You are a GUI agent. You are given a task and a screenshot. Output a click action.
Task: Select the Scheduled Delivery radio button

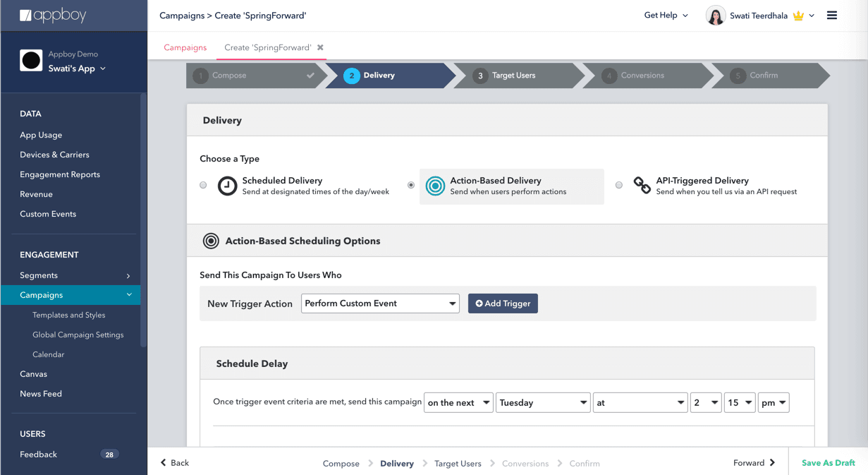click(x=203, y=186)
